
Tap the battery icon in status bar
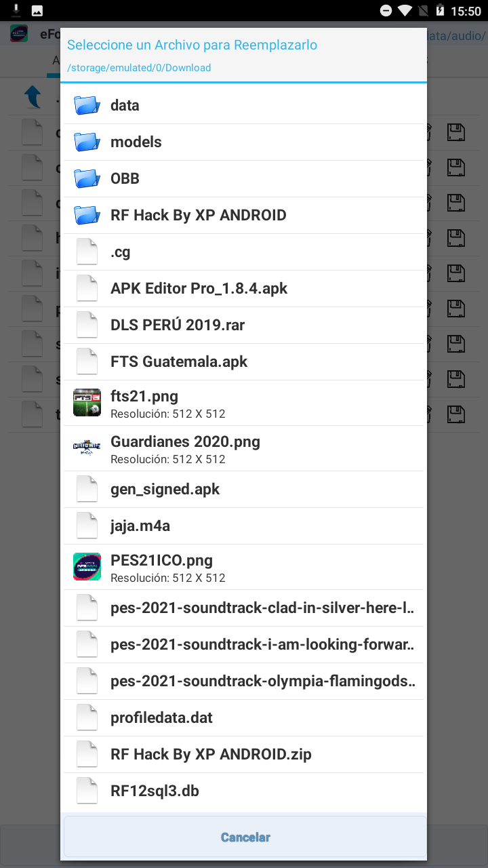(x=441, y=10)
